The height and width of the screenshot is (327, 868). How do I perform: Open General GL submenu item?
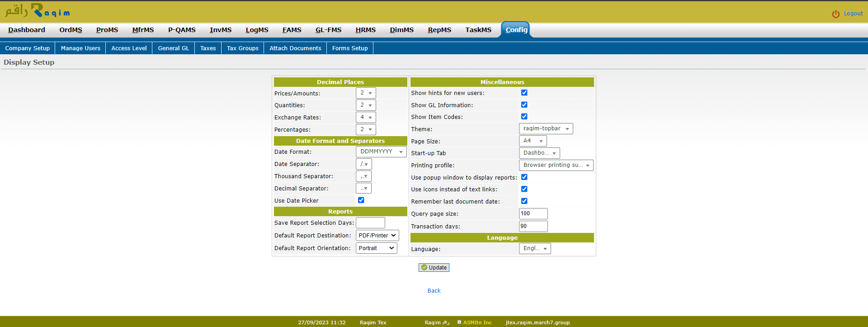pyautogui.click(x=174, y=48)
